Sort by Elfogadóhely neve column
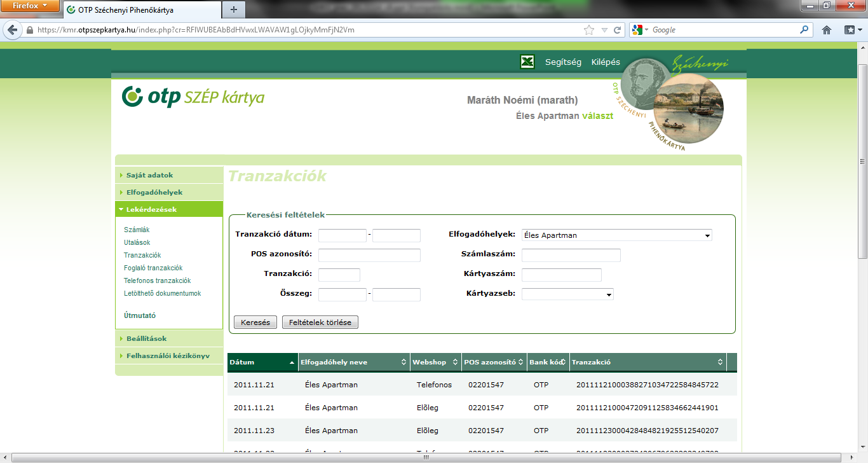This screenshot has height=463, width=868. 354,362
